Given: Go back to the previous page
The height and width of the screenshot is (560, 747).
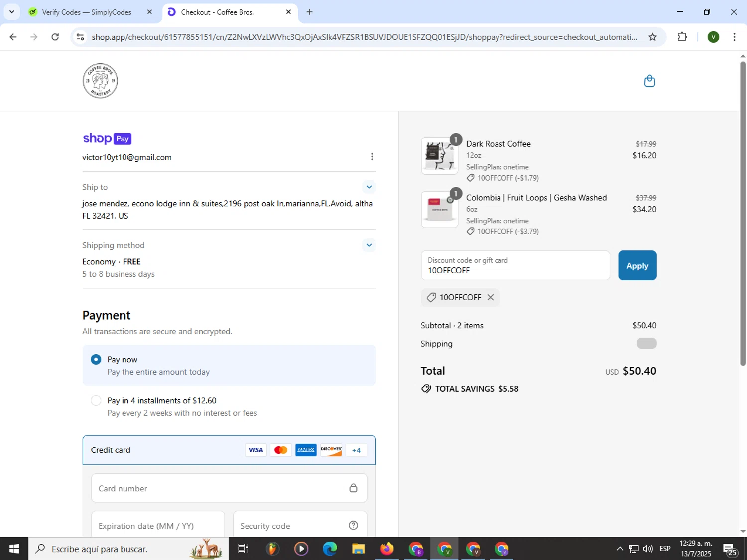Looking at the screenshot, I should coord(13,37).
